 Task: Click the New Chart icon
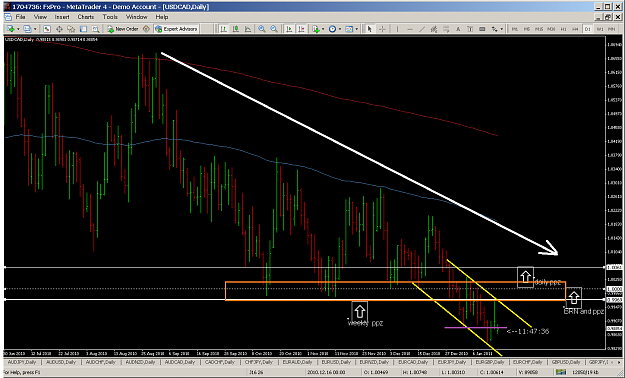pos(10,29)
